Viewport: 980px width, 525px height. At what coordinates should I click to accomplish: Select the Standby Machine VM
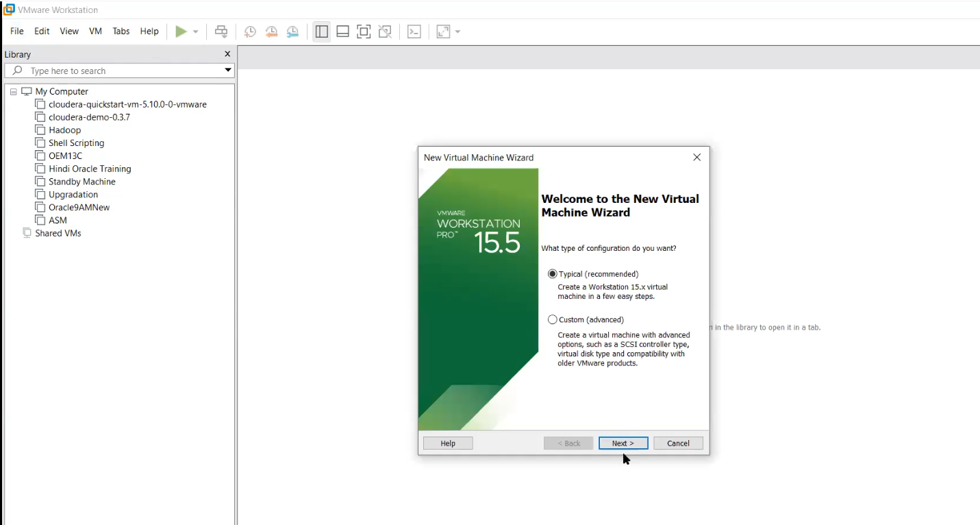tap(82, 182)
